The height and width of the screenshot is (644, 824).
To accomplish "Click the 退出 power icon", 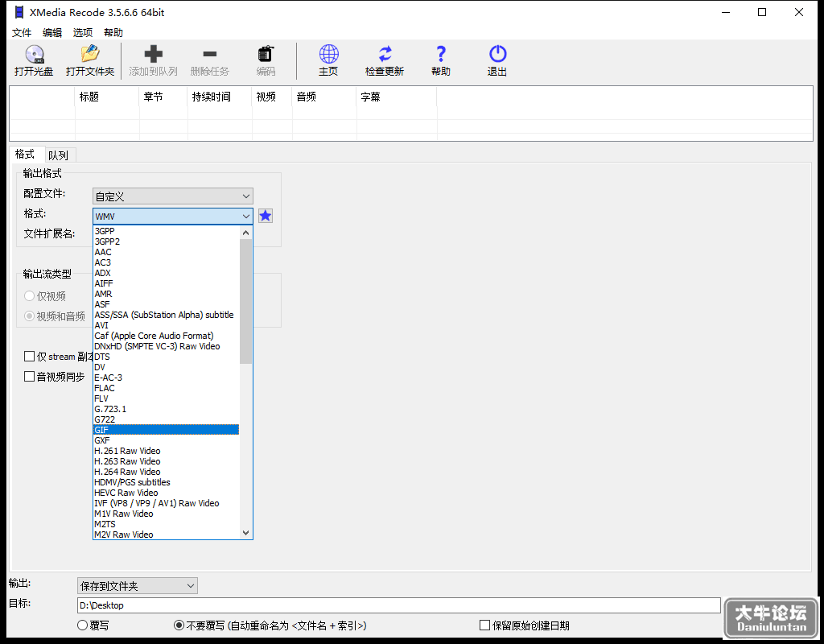I will [497, 54].
